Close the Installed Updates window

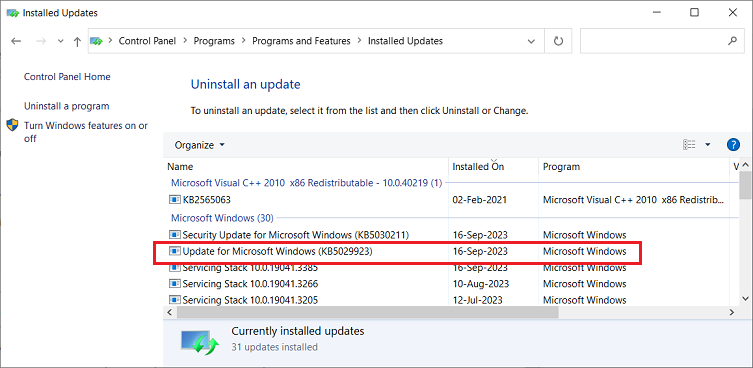point(733,12)
